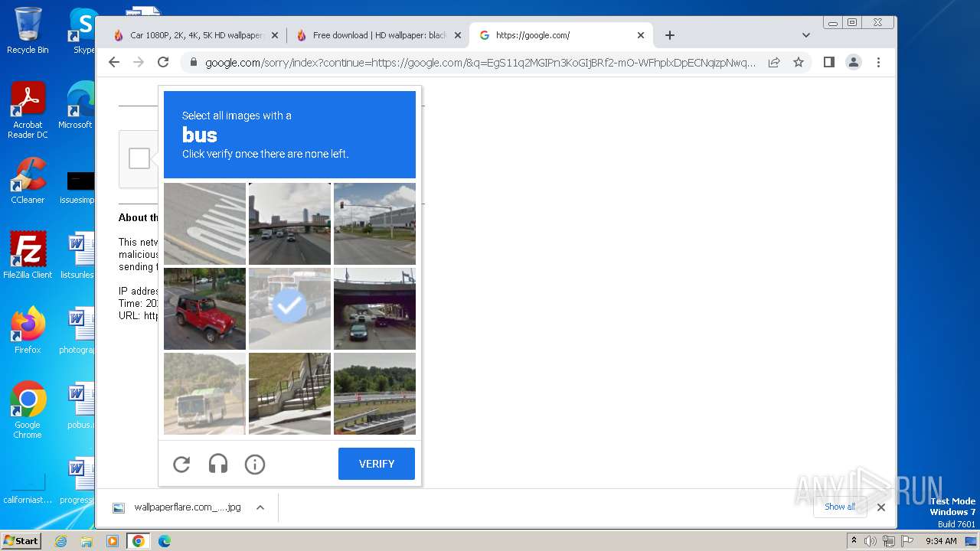Select the traffic light intersection tile
Screen dimensions: 980x551
[x=374, y=223]
